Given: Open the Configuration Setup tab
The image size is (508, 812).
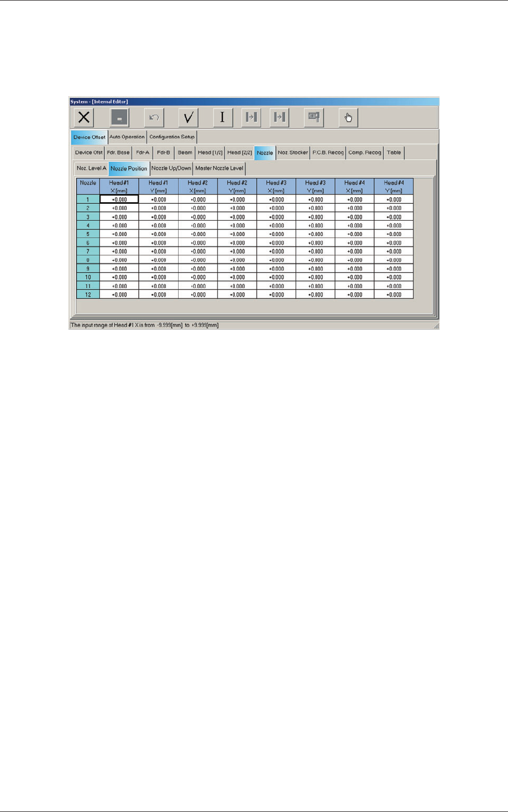Looking at the screenshot, I should [x=172, y=137].
